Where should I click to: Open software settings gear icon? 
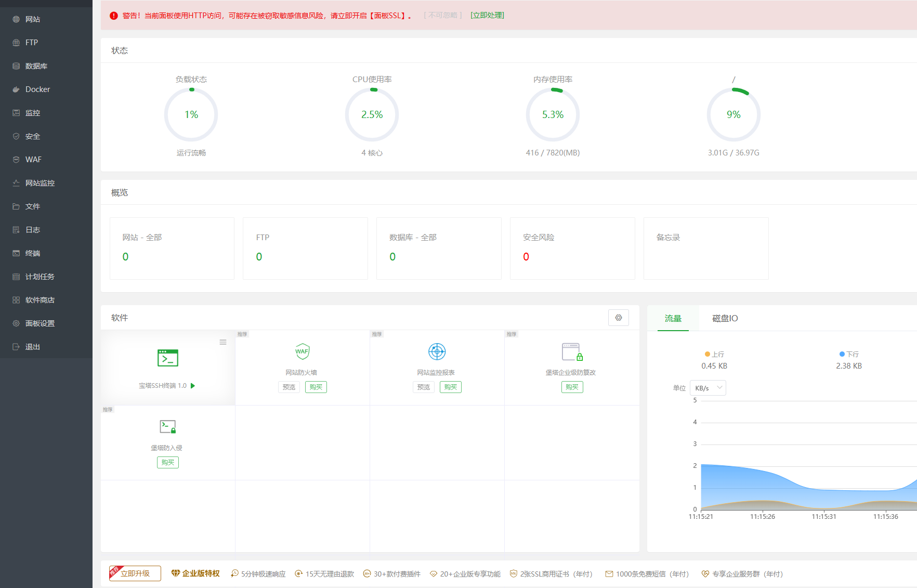click(x=619, y=318)
